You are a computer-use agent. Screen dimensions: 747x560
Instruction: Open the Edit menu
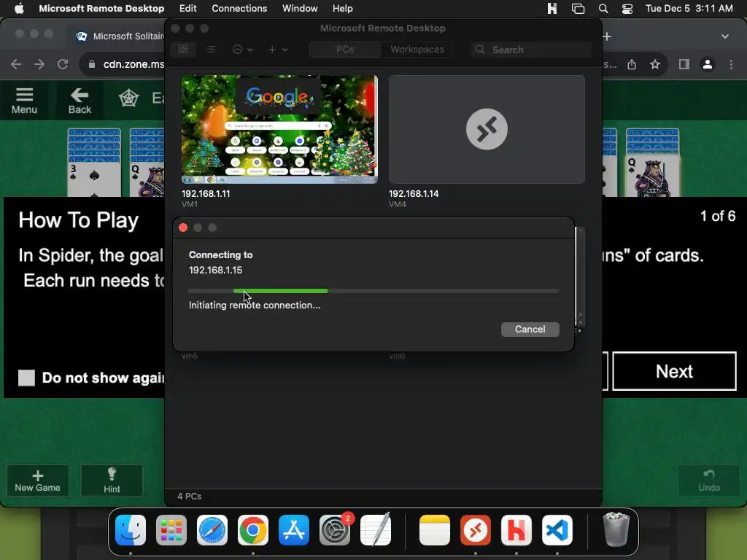point(187,8)
